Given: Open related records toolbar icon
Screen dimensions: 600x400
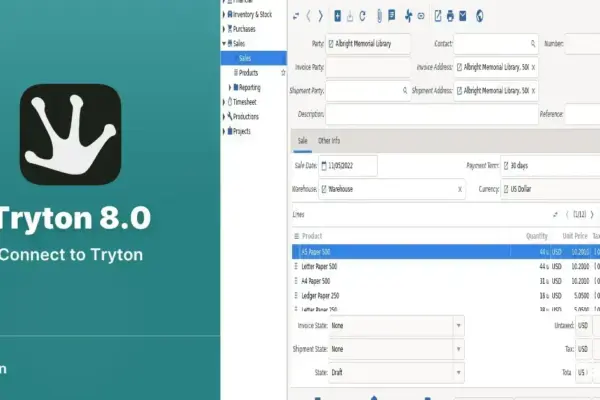Looking at the screenshot, I should coord(421,16).
